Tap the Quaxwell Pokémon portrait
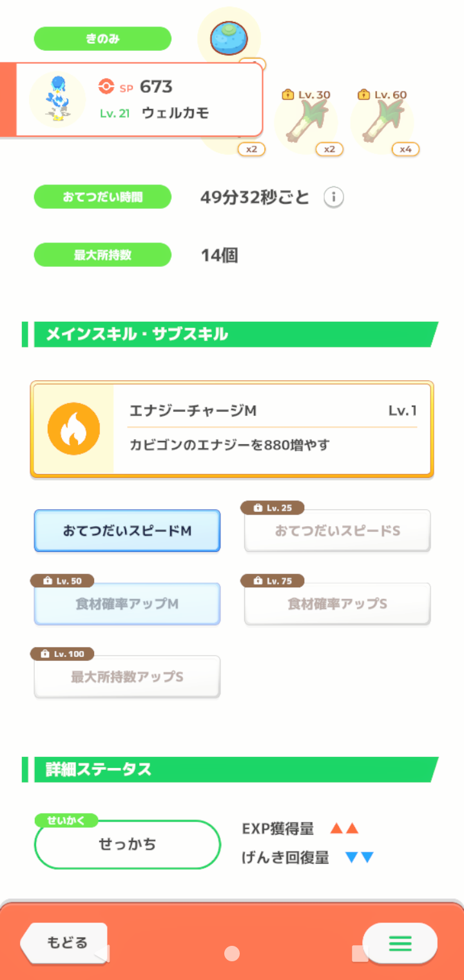Viewport: 464px width, 980px height. click(57, 99)
